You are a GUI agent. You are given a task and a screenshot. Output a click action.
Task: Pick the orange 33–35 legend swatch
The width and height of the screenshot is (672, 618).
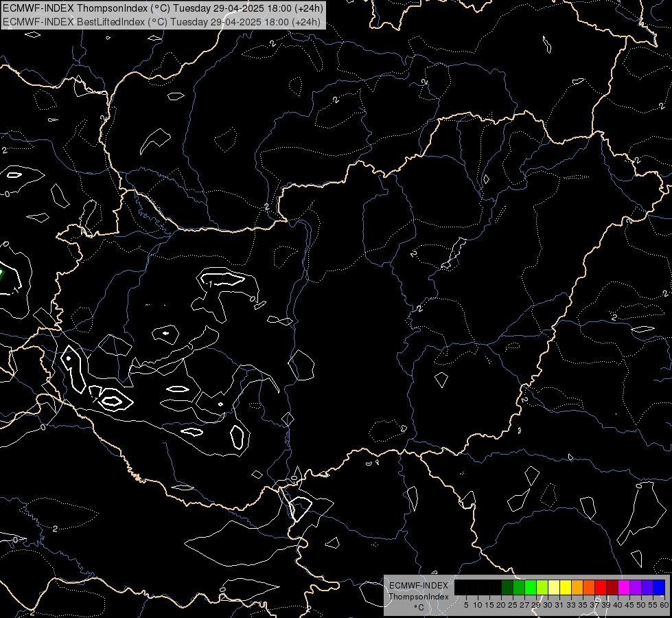coord(577,587)
